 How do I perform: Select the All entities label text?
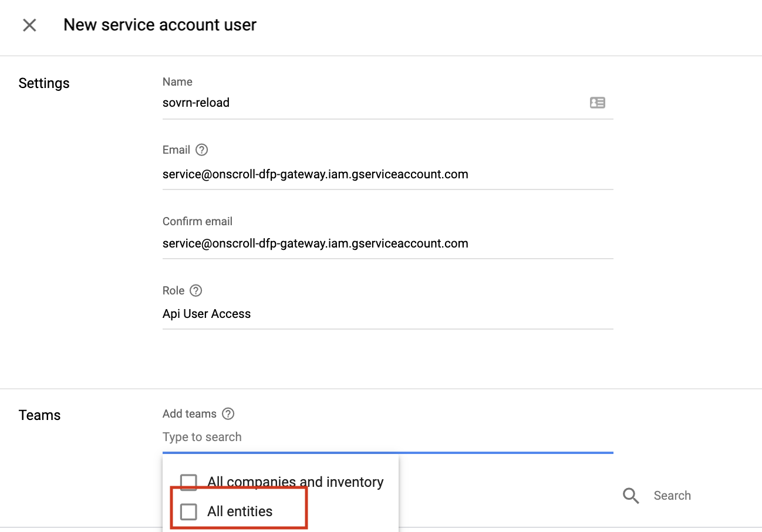240,511
